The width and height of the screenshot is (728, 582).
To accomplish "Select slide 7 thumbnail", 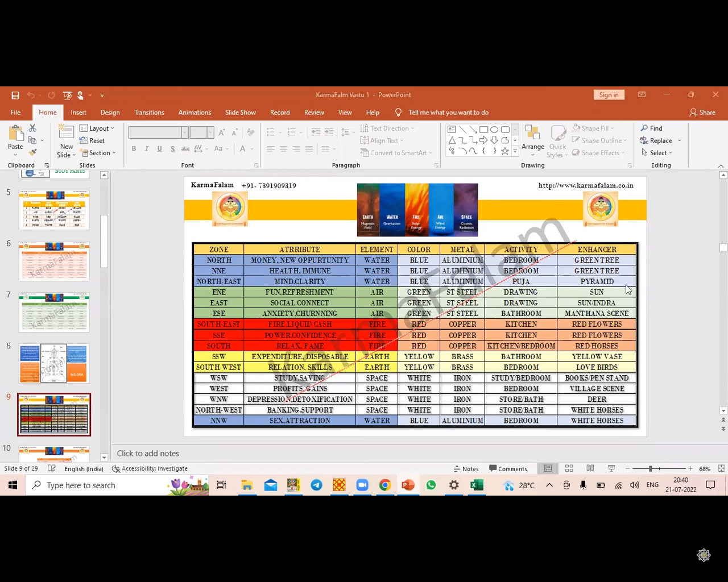I will pos(54,312).
